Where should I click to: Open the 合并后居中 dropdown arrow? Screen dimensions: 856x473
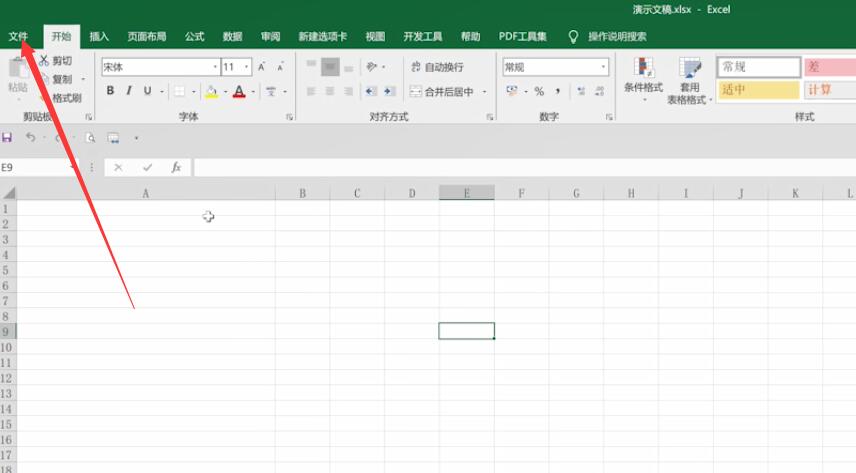click(484, 92)
